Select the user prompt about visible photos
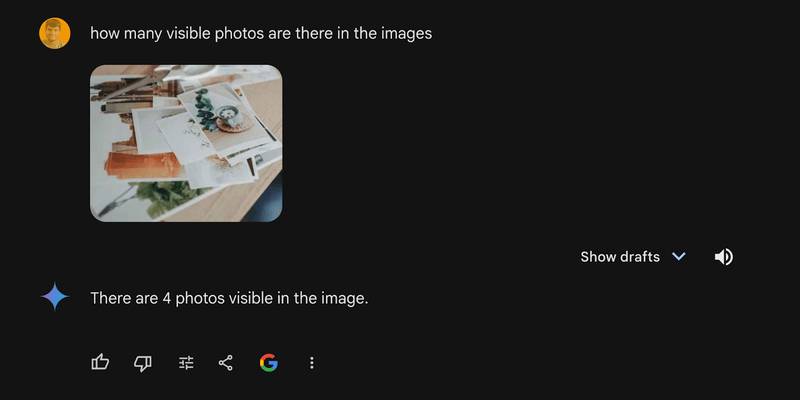 click(x=260, y=34)
